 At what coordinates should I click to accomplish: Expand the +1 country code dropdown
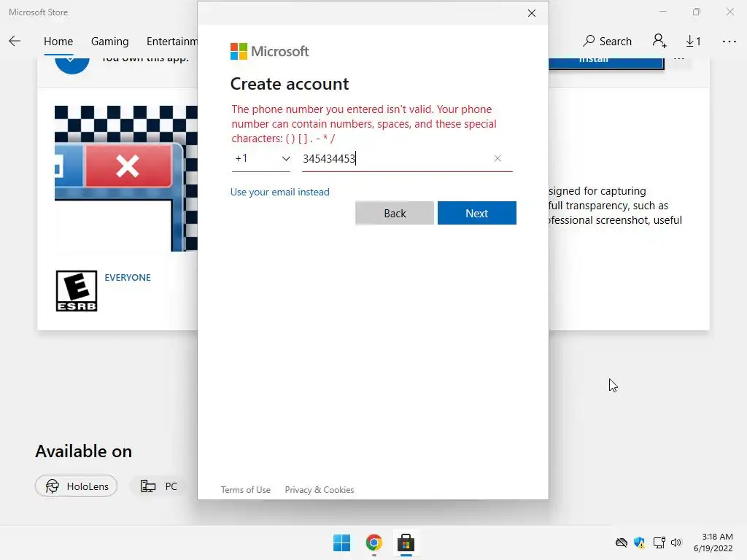pos(261,158)
